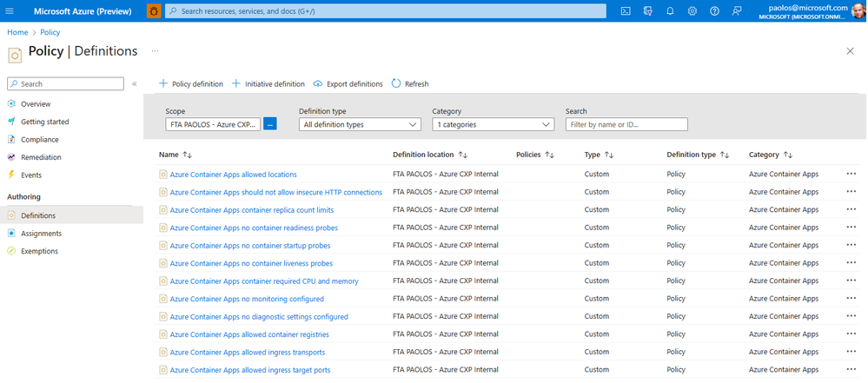Expand the Category dropdown
This screenshot has height=383, width=868.
(x=494, y=124)
